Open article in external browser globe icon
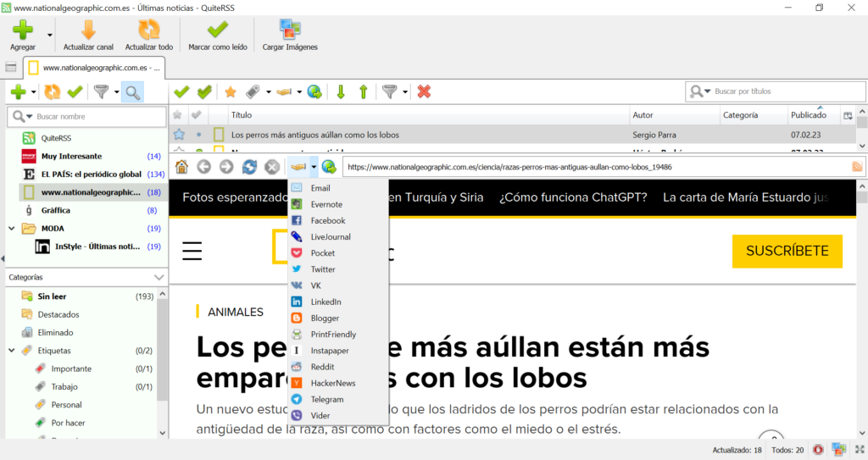 328,167
